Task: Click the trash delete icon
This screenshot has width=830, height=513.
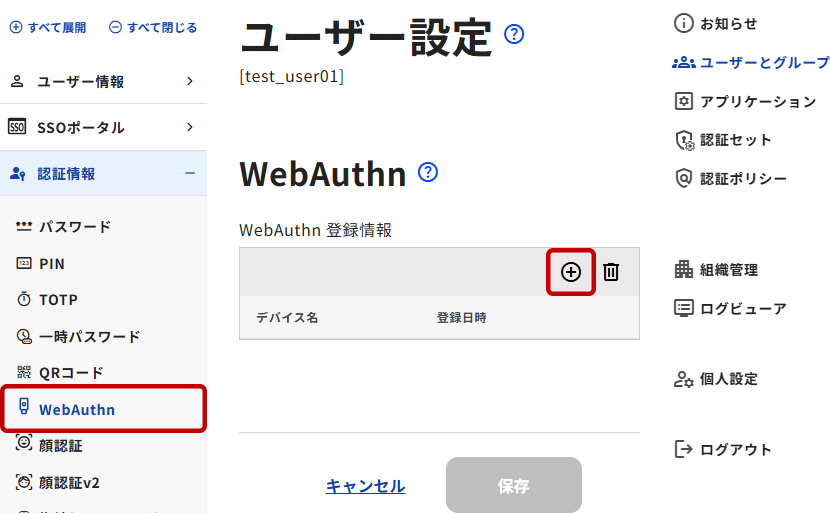Action: click(611, 272)
